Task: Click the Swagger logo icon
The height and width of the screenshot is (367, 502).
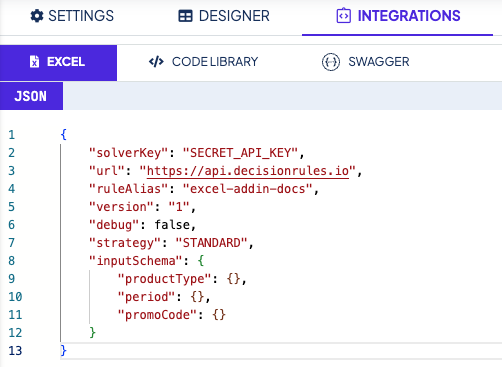Action: 331,62
